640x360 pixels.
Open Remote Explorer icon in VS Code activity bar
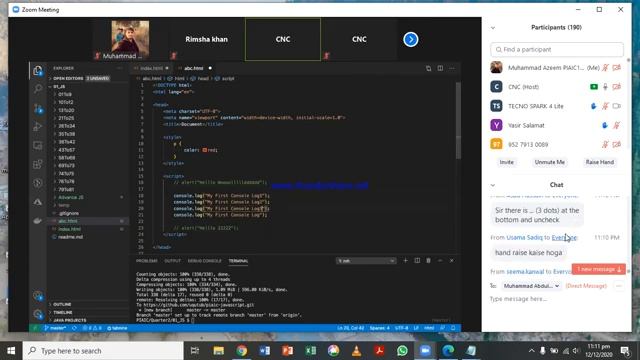38,146
